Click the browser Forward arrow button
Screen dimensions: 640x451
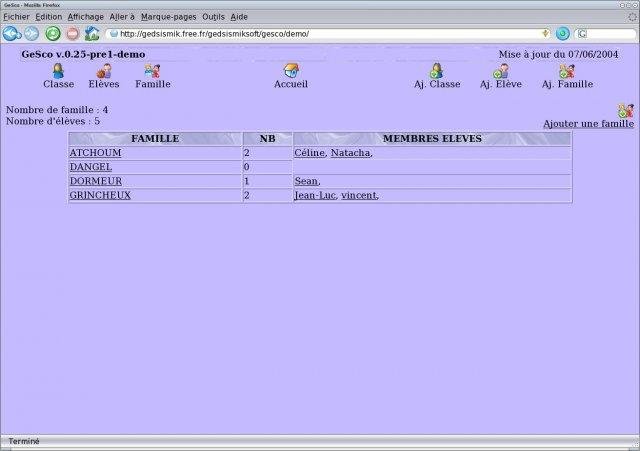pyautogui.click(x=31, y=33)
